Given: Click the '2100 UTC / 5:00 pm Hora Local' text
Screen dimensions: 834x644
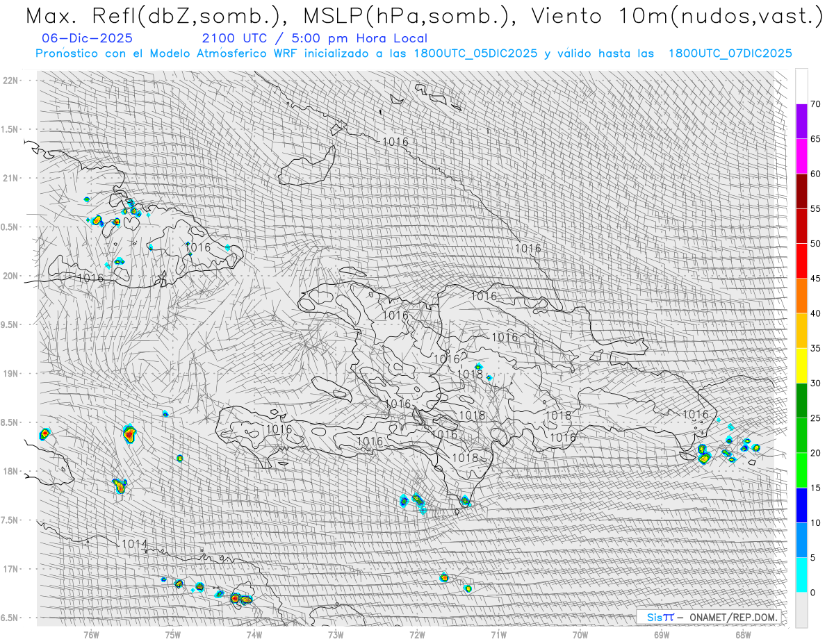Looking at the screenshot, I should pyautogui.click(x=314, y=39).
